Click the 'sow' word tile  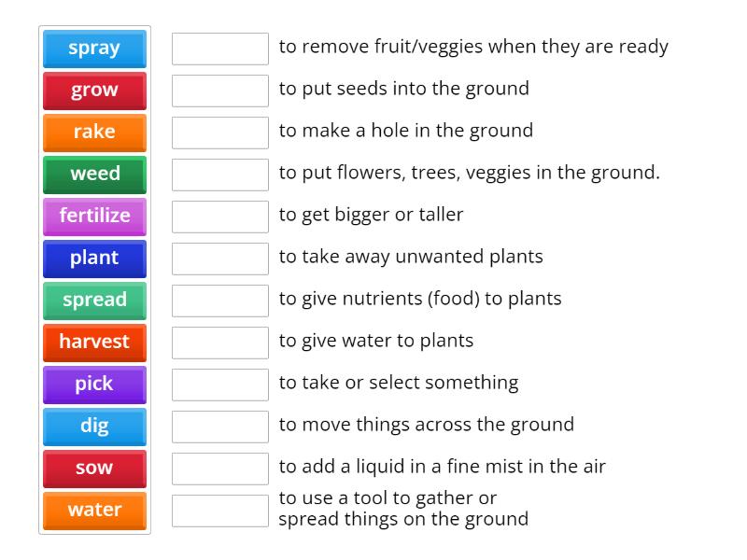tap(93, 469)
